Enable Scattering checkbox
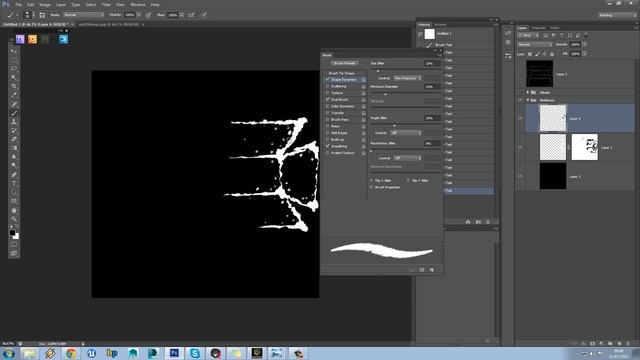The width and height of the screenshot is (640, 360). coord(327,86)
